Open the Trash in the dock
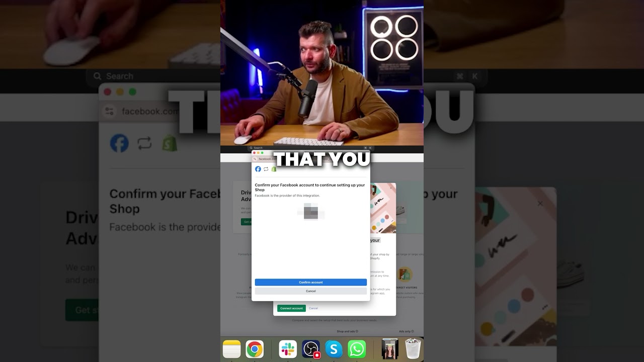The width and height of the screenshot is (644, 362). tap(413, 349)
